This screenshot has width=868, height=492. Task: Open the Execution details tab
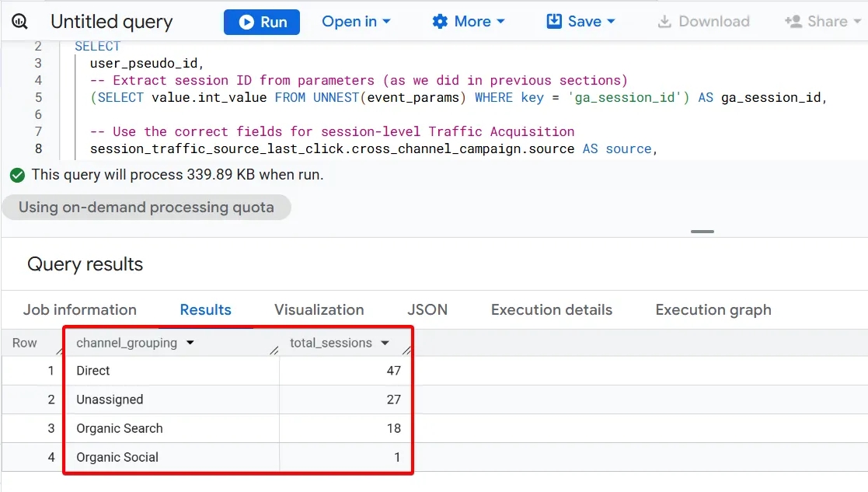point(552,310)
